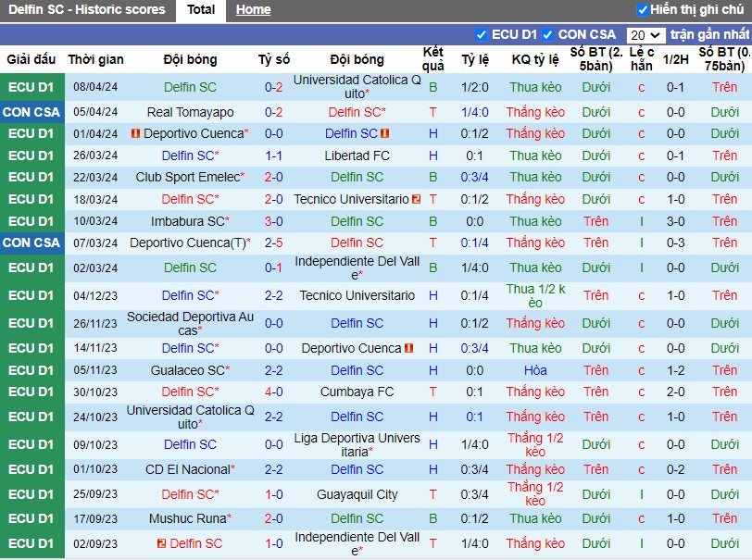This screenshot has width=752, height=560.
Task: Click the 0-2 score of Real Tomayapo match
Action: [x=274, y=112]
